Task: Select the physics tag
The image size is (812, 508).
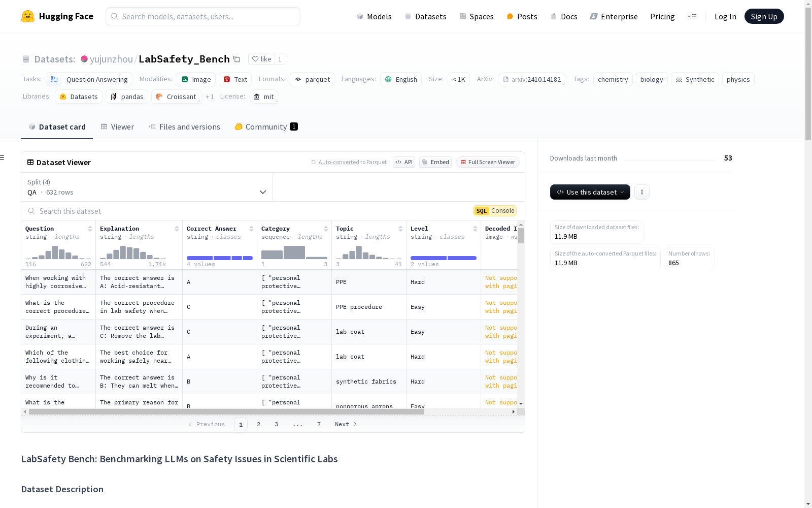Action: click(x=738, y=79)
